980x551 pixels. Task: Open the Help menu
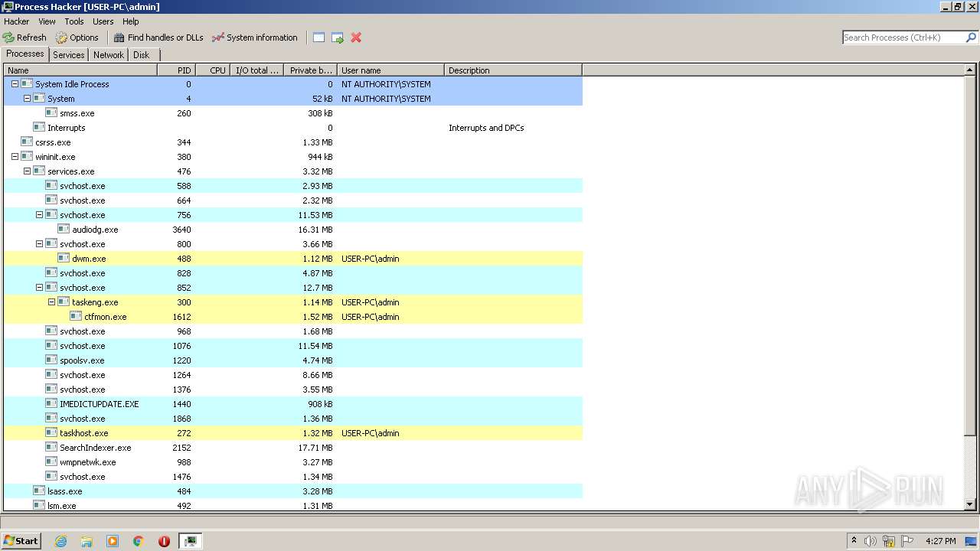(x=131, y=21)
